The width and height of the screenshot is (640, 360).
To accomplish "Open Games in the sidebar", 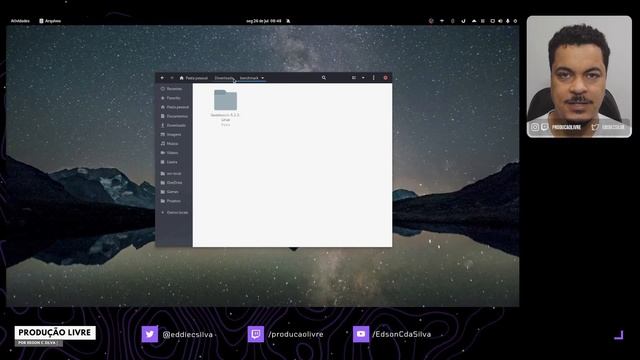I will point(170,191).
